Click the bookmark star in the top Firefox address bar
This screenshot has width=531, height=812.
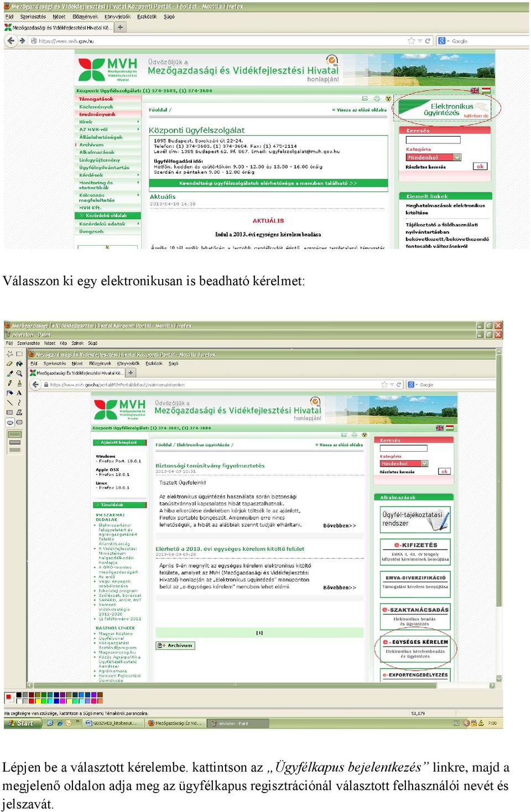(x=411, y=41)
